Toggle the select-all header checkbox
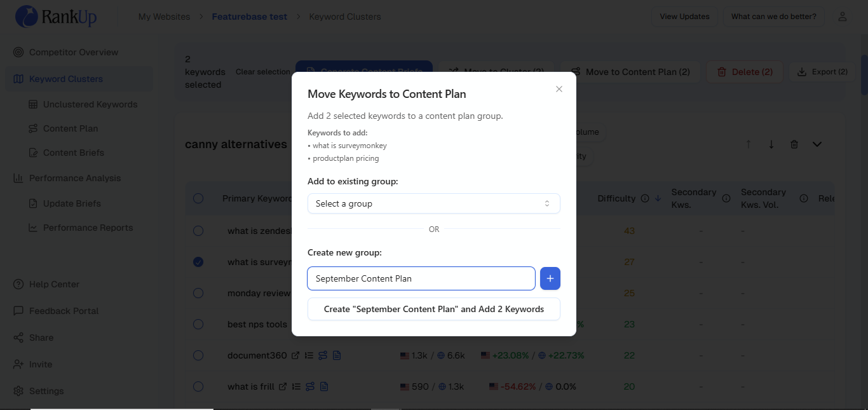868x410 pixels. (x=198, y=198)
